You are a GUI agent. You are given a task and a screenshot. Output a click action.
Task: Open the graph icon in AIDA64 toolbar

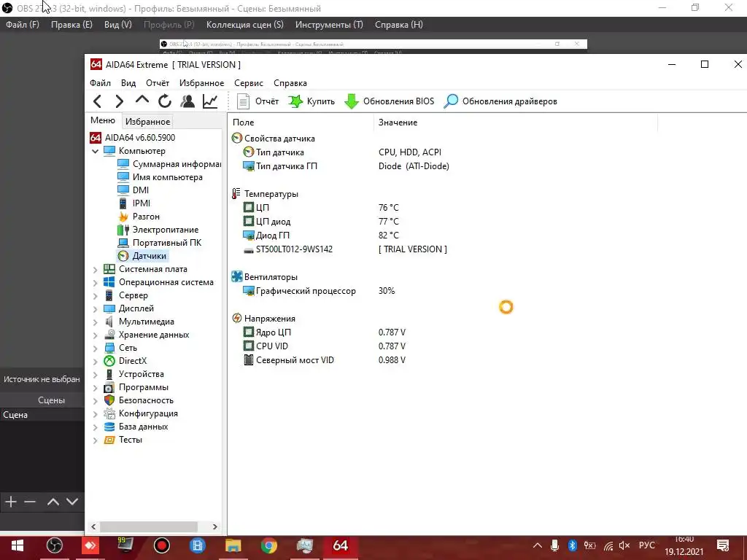(x=210, y=101)
